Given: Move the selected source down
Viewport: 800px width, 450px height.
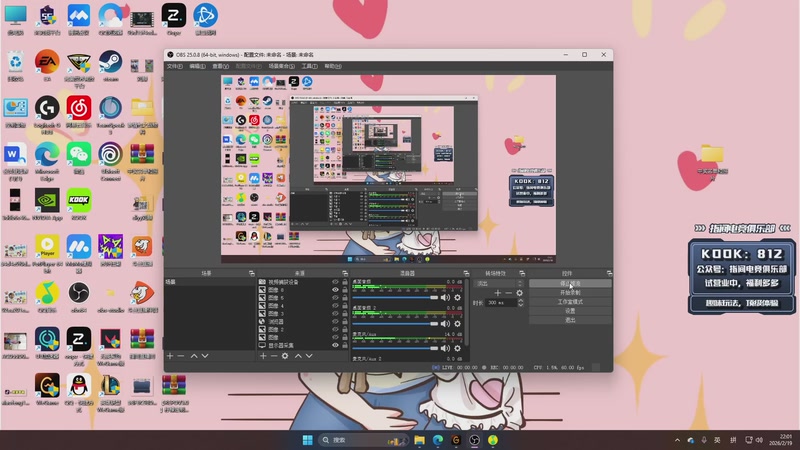Looking at the screenshot, I should (x=309, y=356).
